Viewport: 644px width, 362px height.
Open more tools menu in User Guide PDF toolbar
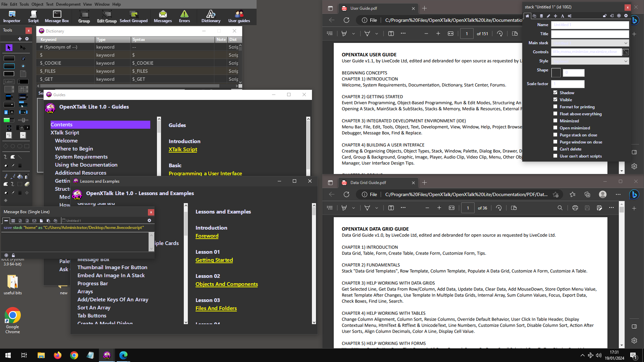click(x=403, y=34)
